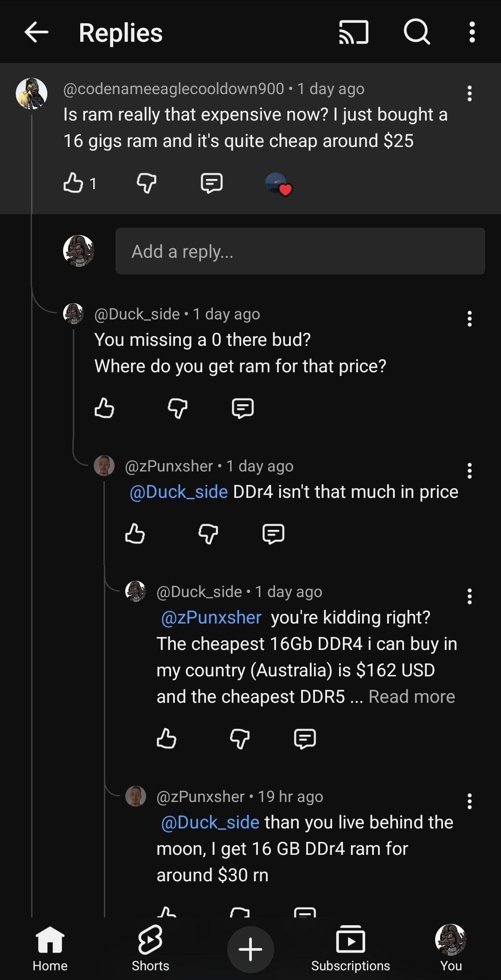501x980 pixels.
Task: Reply icon under codenameeaglecooldown900 comment
Action: [212, 183]
